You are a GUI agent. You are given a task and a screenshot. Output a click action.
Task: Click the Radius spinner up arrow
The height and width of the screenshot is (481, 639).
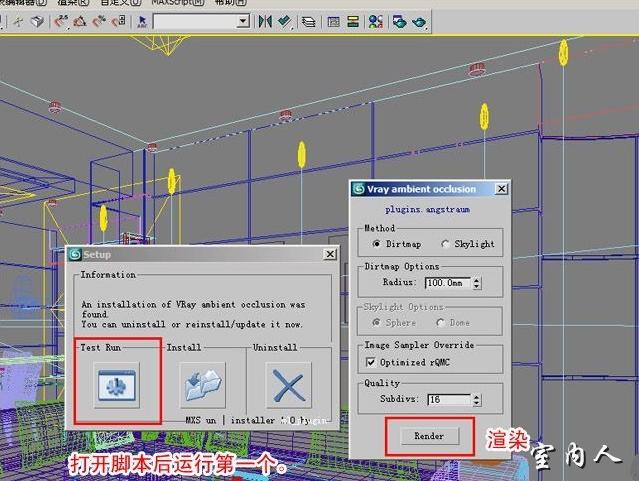tap(476, 280)
